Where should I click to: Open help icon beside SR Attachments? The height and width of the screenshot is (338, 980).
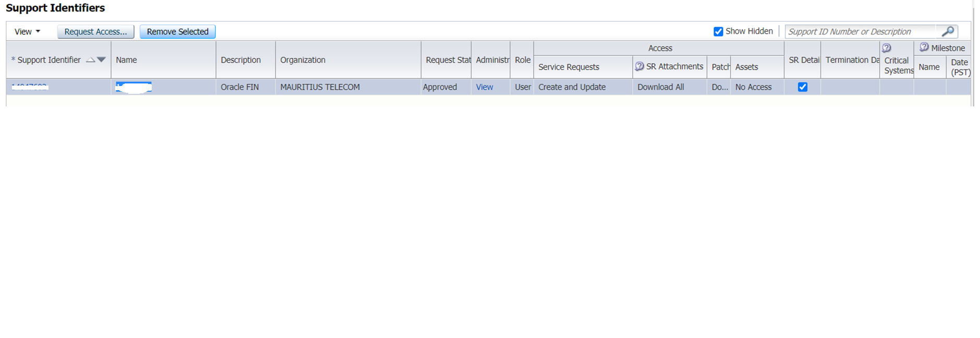[639, 66]
